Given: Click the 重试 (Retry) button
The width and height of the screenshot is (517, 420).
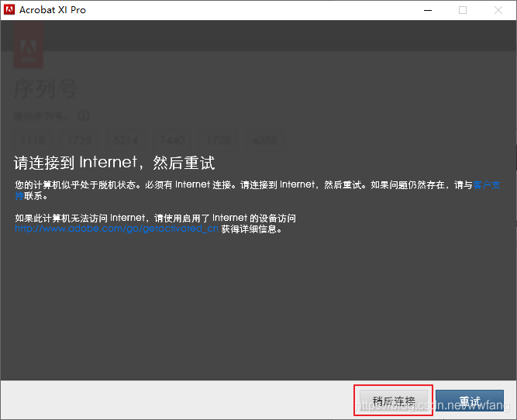Looking at the screenshot, I should pyautogui.click(x=470, y=401).
